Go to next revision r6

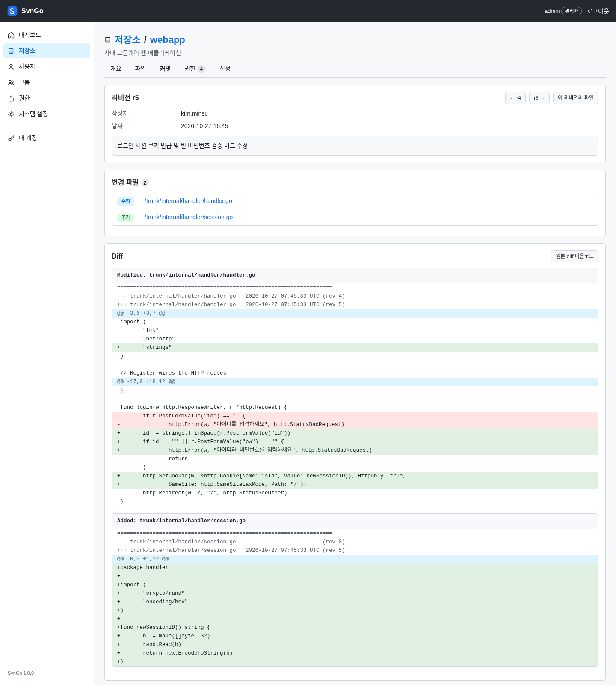pyautogui.click(x=539, y=98)
